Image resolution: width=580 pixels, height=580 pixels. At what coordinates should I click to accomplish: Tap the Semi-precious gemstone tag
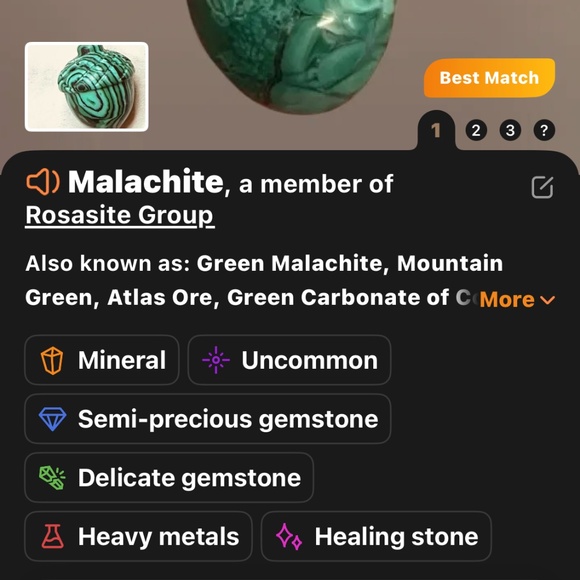(x=208, y=419)
